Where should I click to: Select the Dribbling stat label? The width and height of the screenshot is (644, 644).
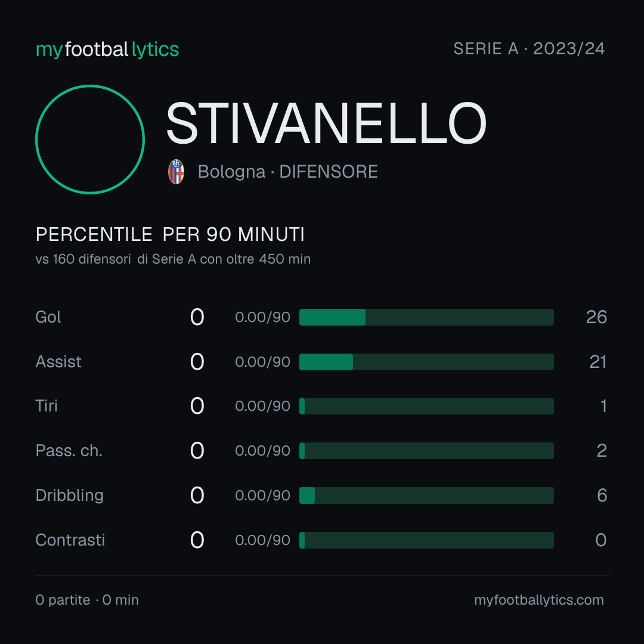pyautogui.click(x=69, y=496)
